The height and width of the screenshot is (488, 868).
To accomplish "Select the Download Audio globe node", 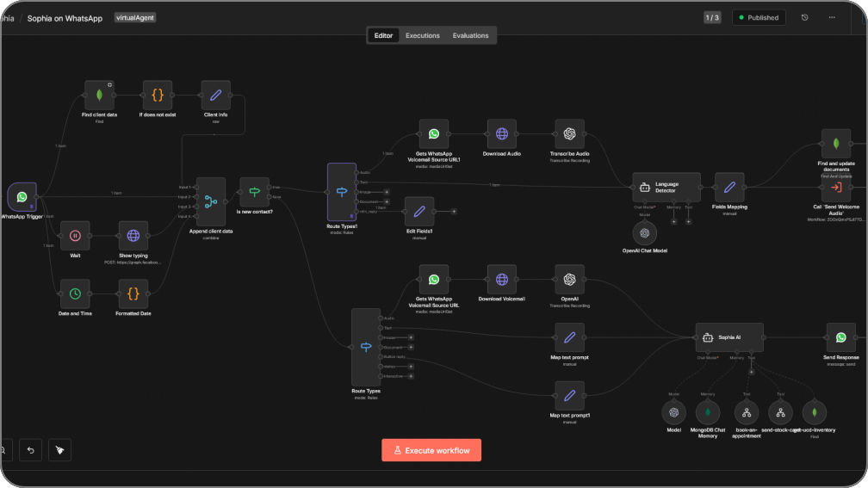I will point(502,134).
